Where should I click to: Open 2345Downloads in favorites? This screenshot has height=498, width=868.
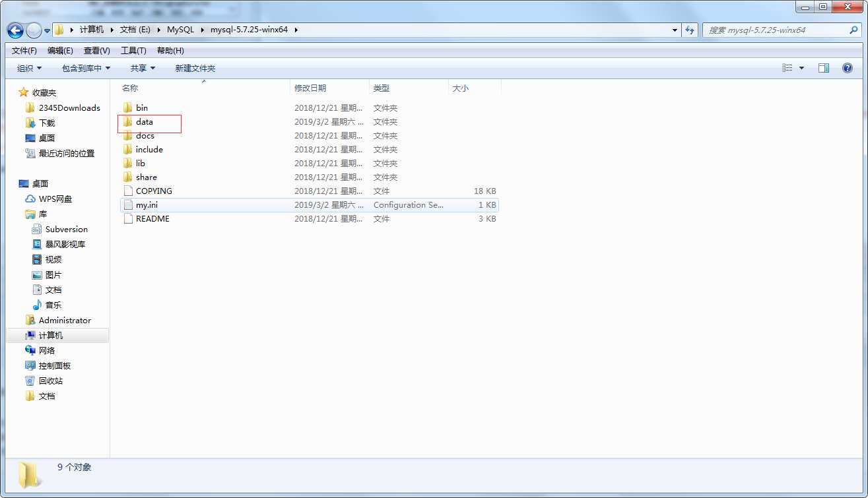pos(69,108)
